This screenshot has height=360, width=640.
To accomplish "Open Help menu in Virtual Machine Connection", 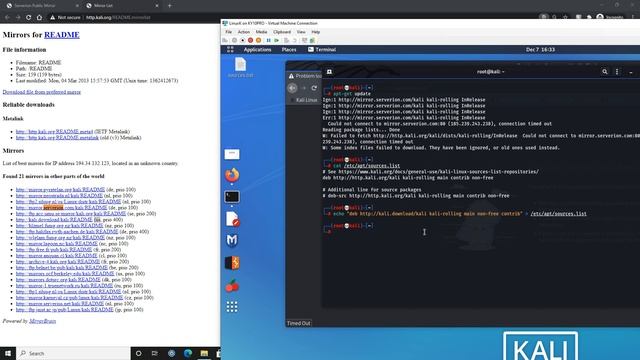I will 316,32.
